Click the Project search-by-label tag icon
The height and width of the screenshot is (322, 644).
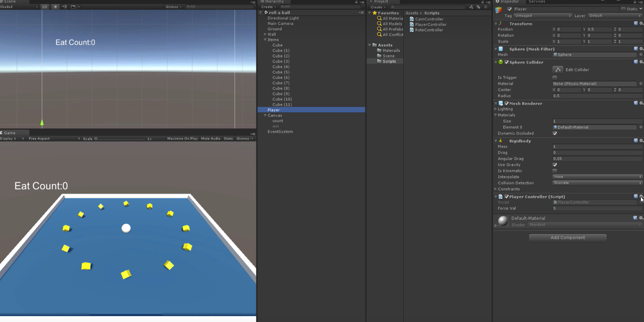pos(478,7)
